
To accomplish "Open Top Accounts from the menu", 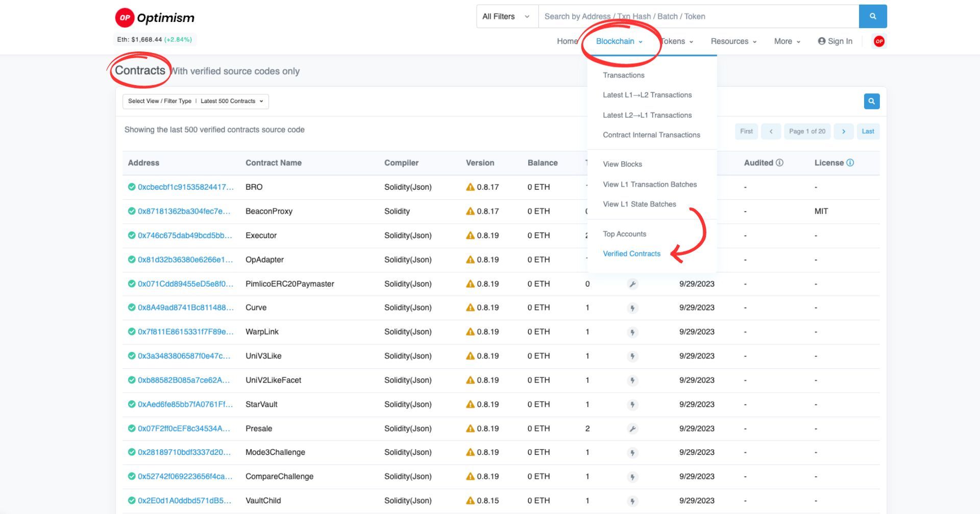I will click(x=625, y=234).
